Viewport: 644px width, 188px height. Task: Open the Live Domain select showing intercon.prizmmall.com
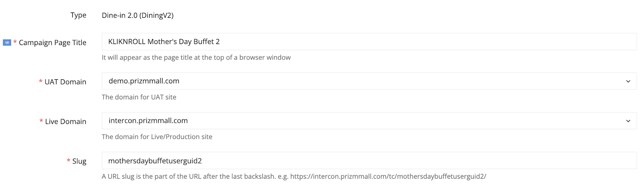[x=369, y=121]
